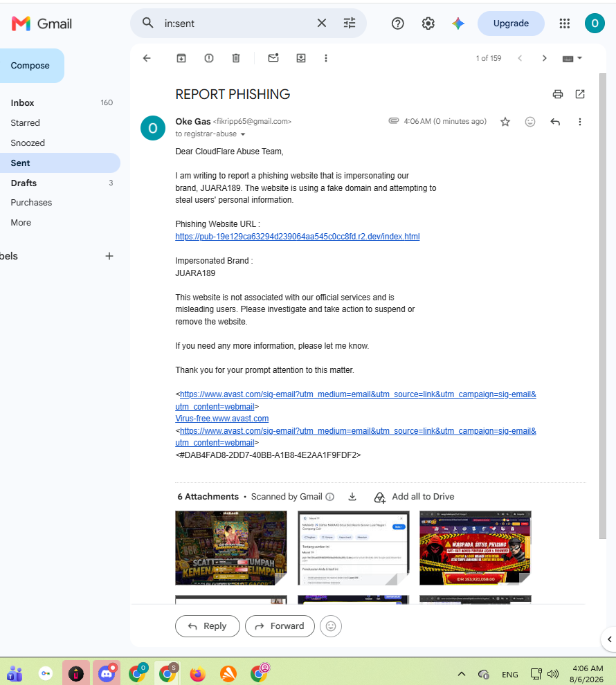Click the magnifier search icon
616x685 pixels.
(x=147, y=23)
